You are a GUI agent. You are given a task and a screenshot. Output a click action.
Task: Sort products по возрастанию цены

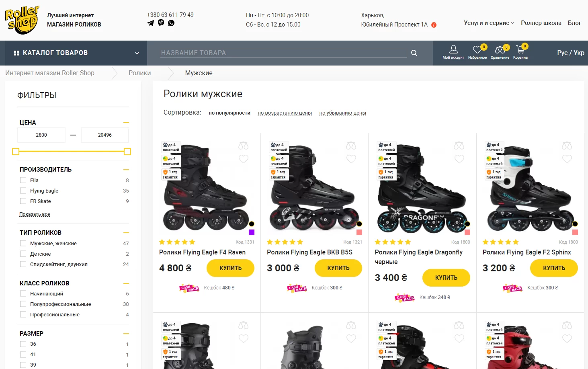coord(285,113)
